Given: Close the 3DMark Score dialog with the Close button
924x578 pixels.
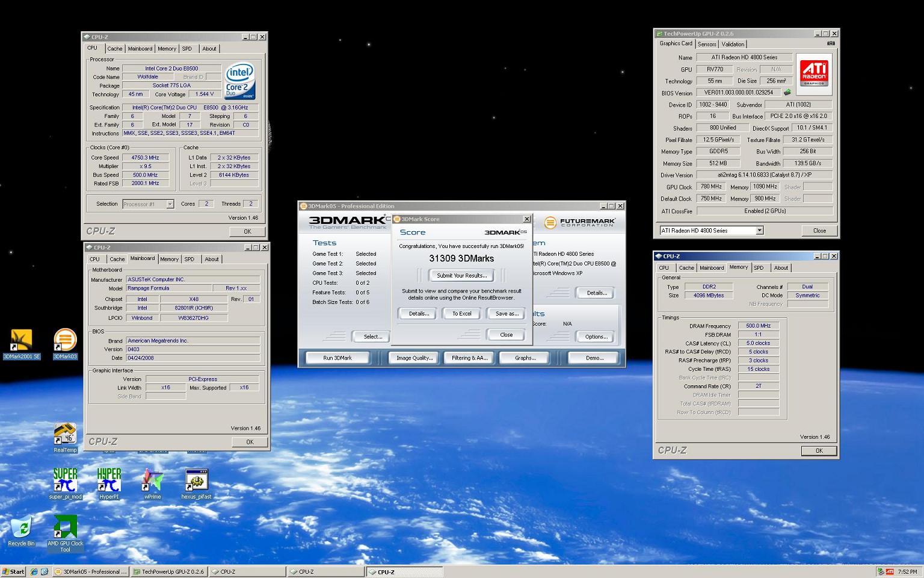Looking at the screenshot, I should (507, 335).
